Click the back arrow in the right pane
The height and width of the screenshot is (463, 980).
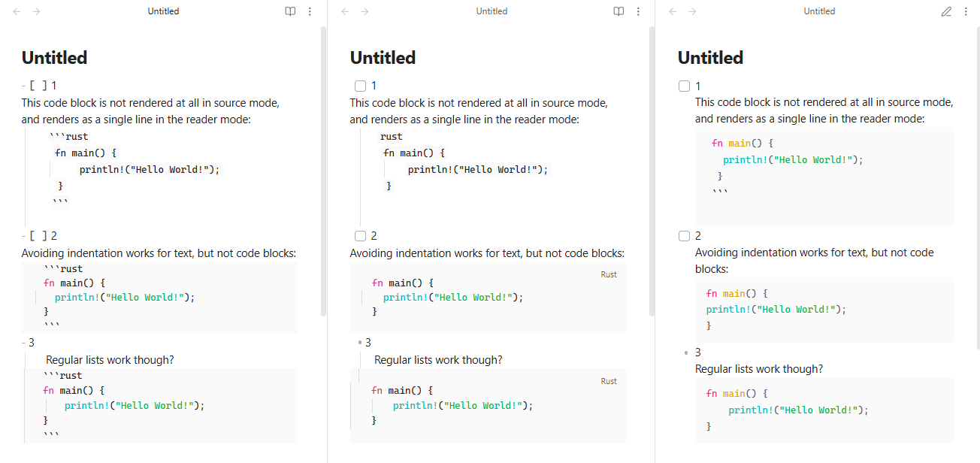click(x=673, y=11)
